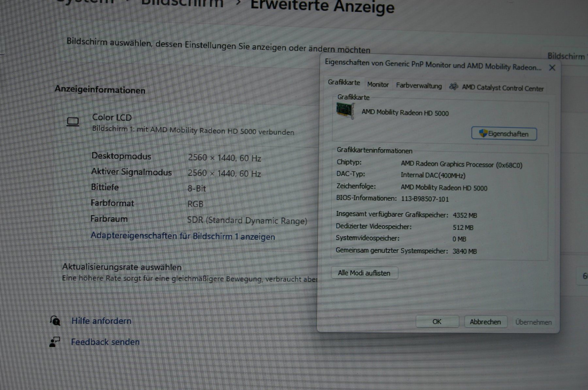This screenshot has height=390, width=588.
Task: Open AMD Catalyst Control Center tab
Action: 497,87
